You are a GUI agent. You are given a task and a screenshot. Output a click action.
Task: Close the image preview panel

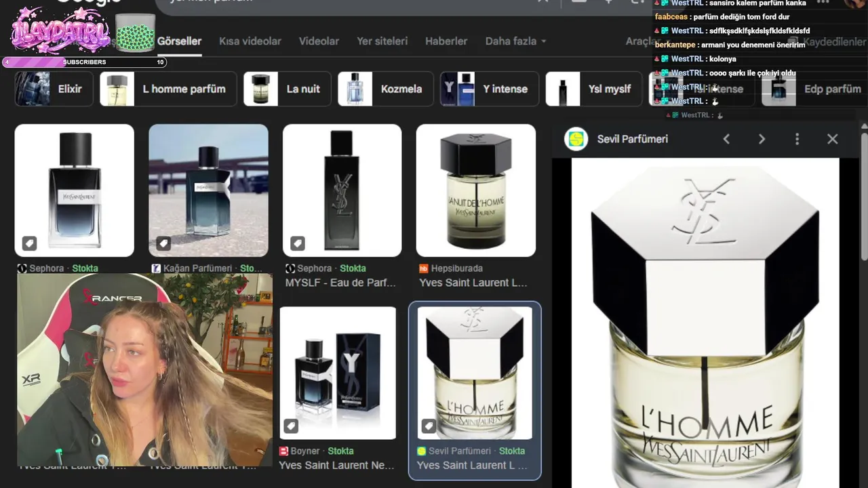(x=832, y=139)
